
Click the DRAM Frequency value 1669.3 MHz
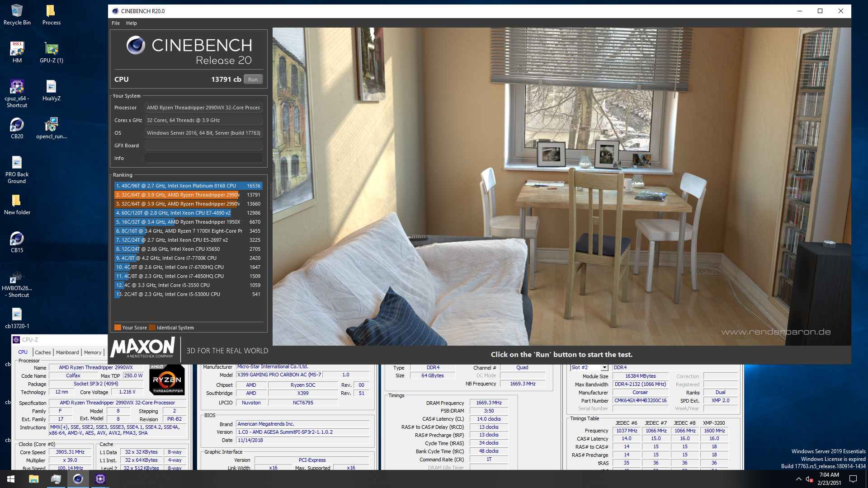(489, 403)
